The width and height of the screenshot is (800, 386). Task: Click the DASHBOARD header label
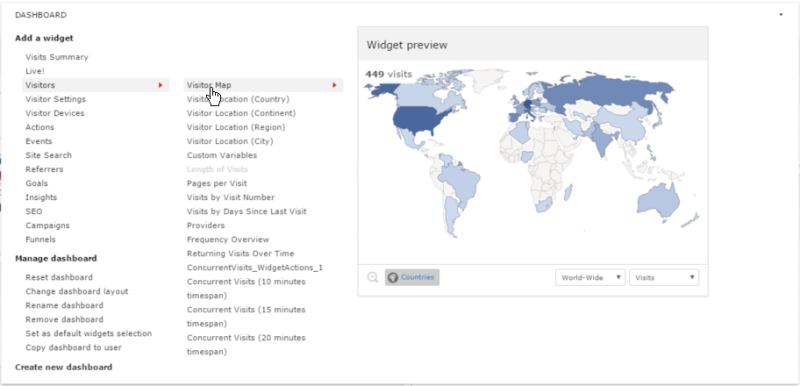pyautogui.click(x=41, y=15)
